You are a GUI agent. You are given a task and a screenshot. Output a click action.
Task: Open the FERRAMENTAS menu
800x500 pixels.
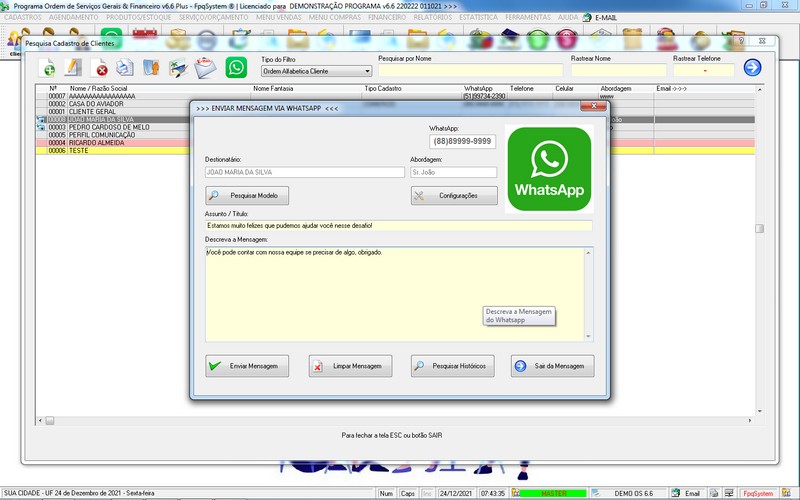528,17
